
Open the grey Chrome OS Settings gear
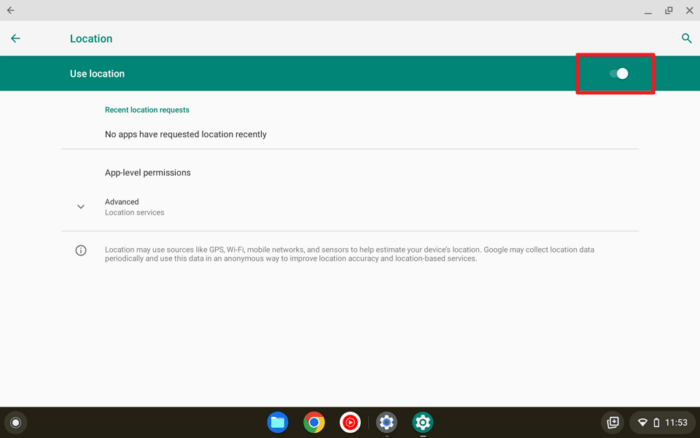pos(387,422)
